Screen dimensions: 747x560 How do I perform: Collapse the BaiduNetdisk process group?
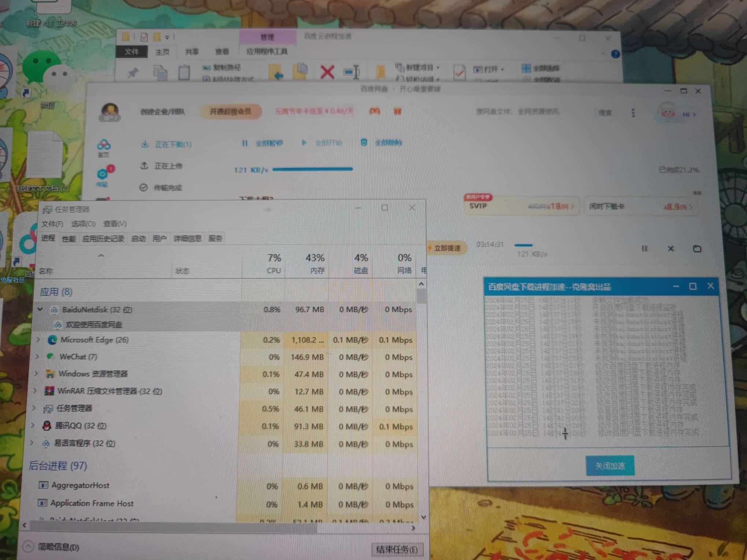tap(40, 309)
